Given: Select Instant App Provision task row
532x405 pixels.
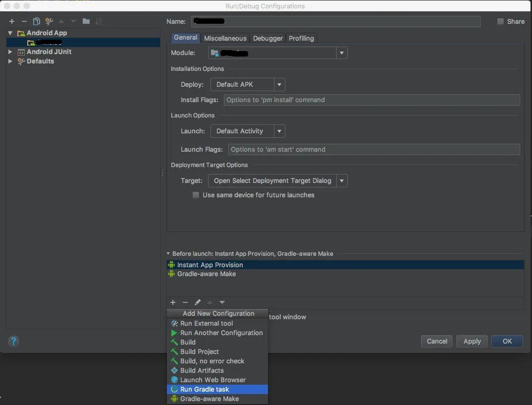Looking at the screenshot, I should 345,265.
